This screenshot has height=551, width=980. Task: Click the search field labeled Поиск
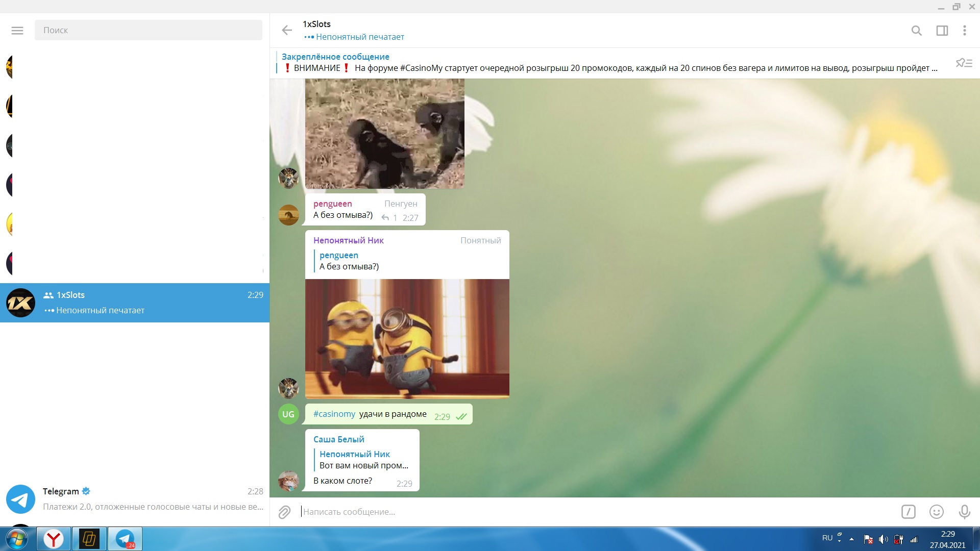pos(148,31)
